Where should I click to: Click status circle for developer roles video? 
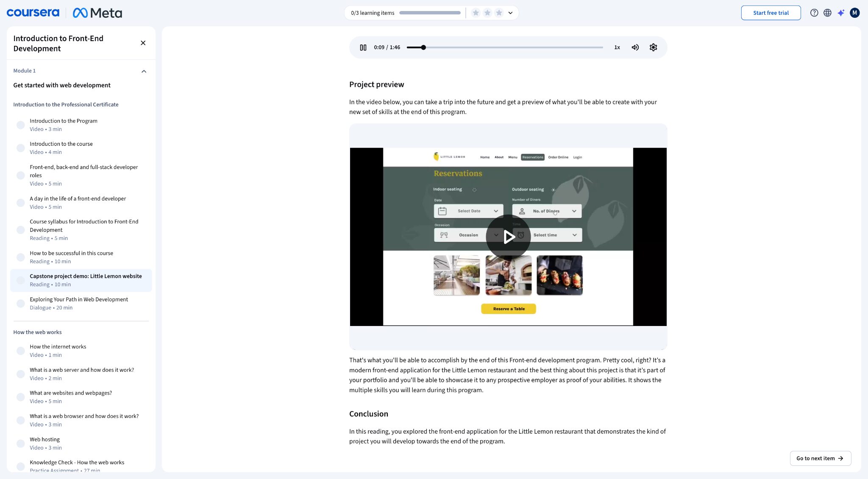coord(20,175)
